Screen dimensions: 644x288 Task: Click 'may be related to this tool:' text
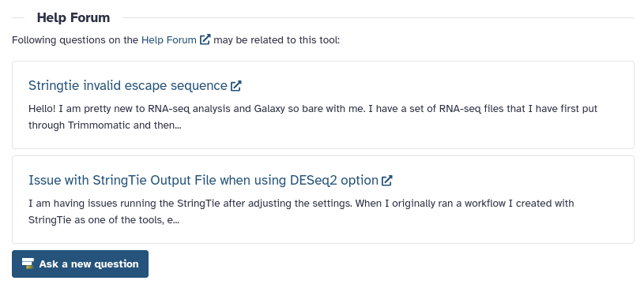click(x=277, y=39)
